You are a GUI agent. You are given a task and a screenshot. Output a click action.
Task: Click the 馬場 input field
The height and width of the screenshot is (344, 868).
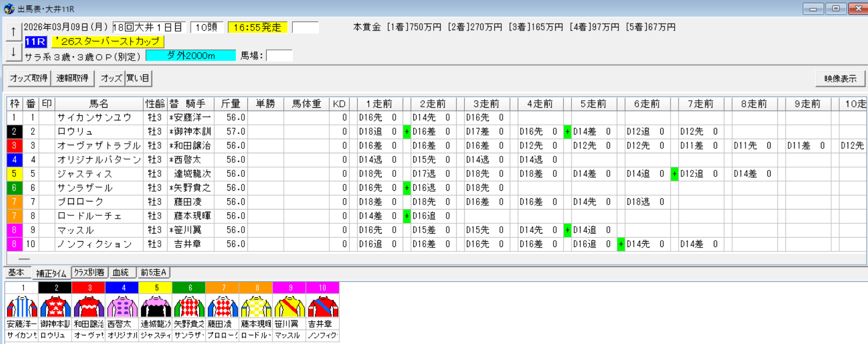click(279, 55)
